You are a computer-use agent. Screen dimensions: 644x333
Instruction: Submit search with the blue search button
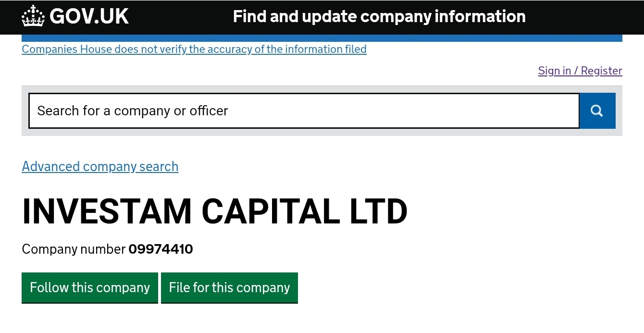pyautogui.click(x=597, y=111)
